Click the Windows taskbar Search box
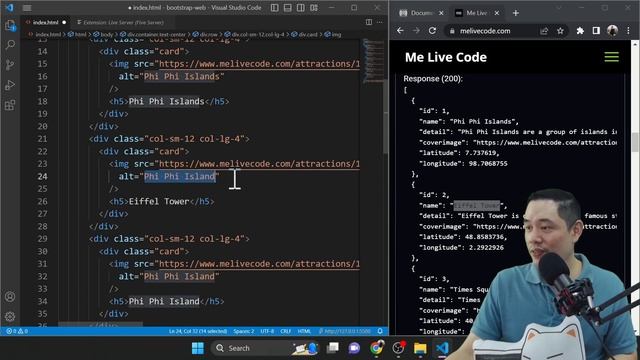The width and height of the screenshot is (640, 360). (x=265, y=348)
